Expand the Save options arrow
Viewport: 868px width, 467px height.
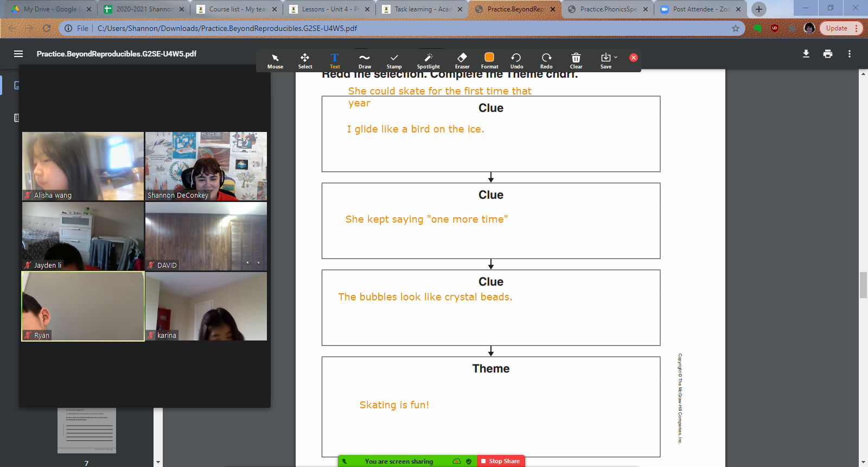(616, 57)
